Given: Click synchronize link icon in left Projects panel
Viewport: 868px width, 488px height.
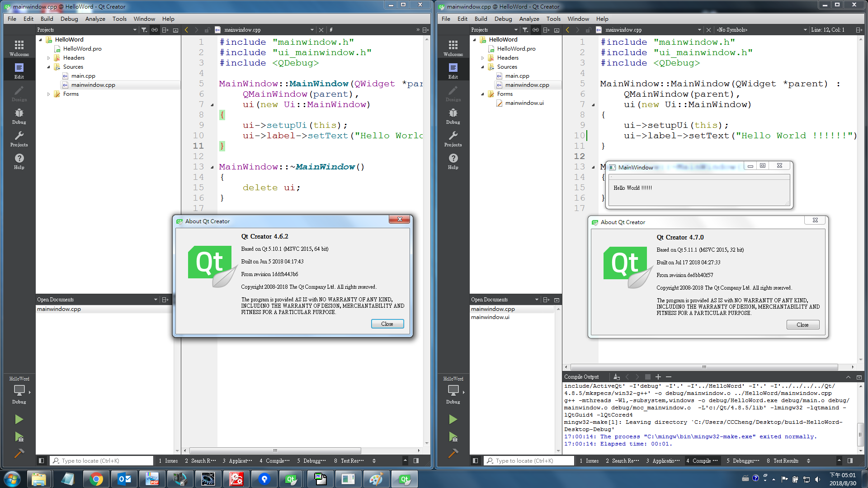Looking at the screenshot, I should point(155,30).
